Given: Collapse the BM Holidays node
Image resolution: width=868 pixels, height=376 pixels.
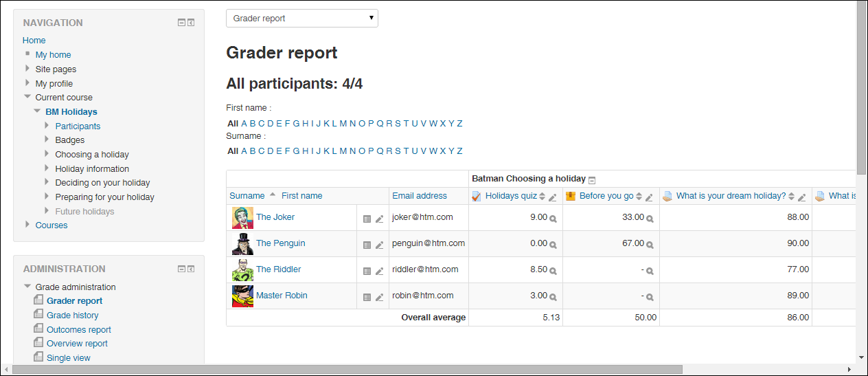Looking at the screenshot, I should click(37, 111).
